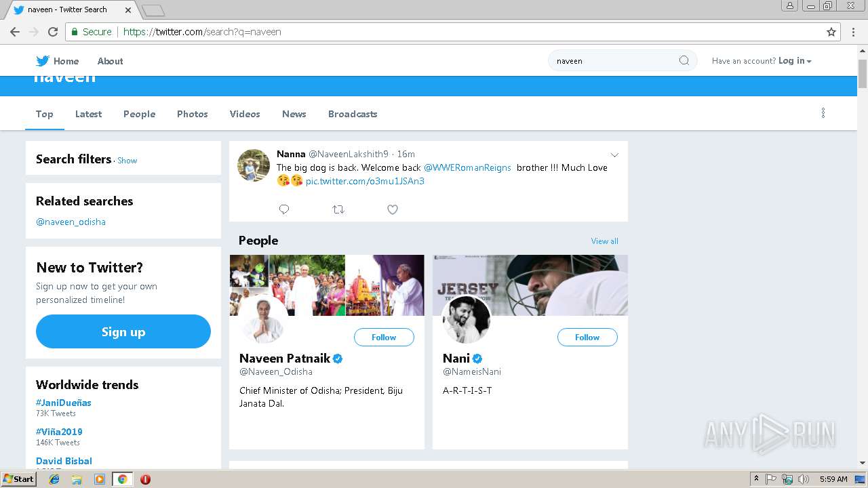The image size is (868, 488).
Task: Reload the page
Action: (53, 32)
